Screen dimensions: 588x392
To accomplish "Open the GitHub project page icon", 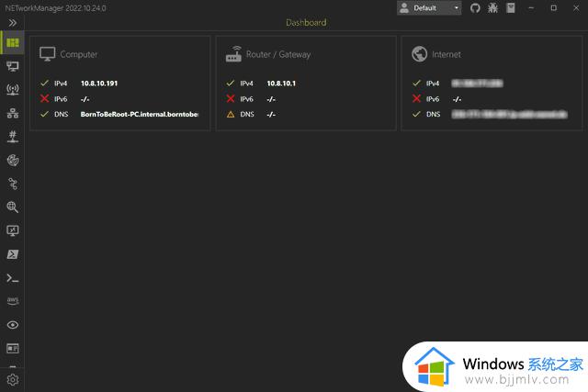I will pos(475,8).
